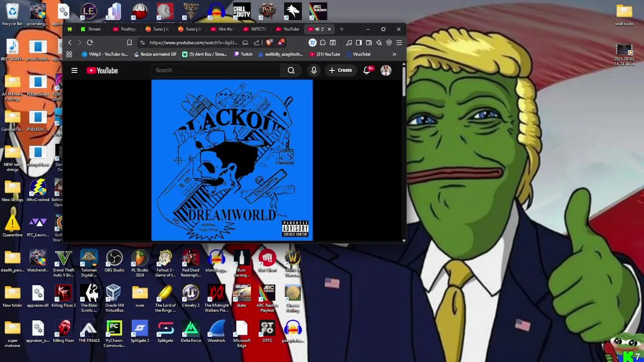Open VirusTotal bookmark

coord(358,54)
